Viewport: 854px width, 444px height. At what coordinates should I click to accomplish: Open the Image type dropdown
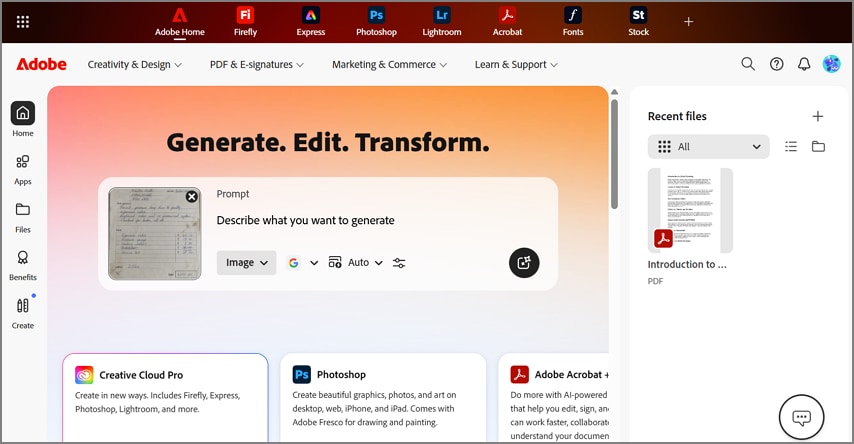click(247, 263)
